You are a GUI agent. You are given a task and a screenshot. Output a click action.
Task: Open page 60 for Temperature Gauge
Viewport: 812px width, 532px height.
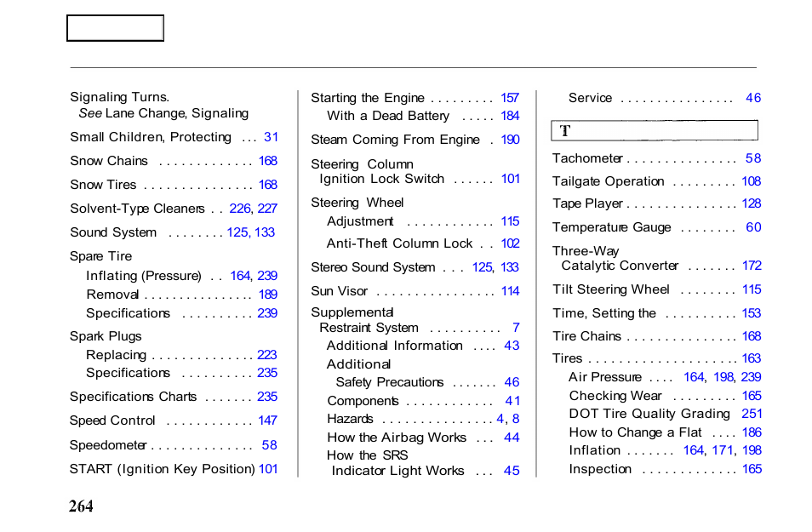753,227
